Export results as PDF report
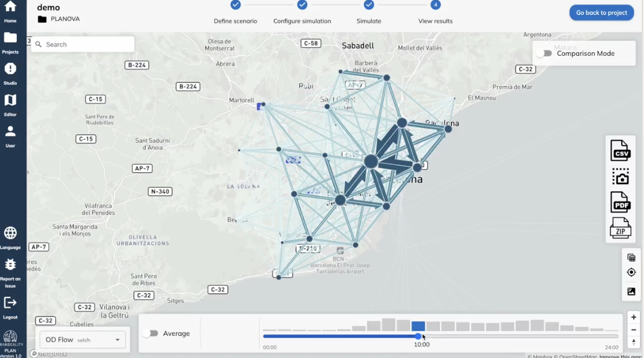The image size is (644, 358). tap(620, 202)
